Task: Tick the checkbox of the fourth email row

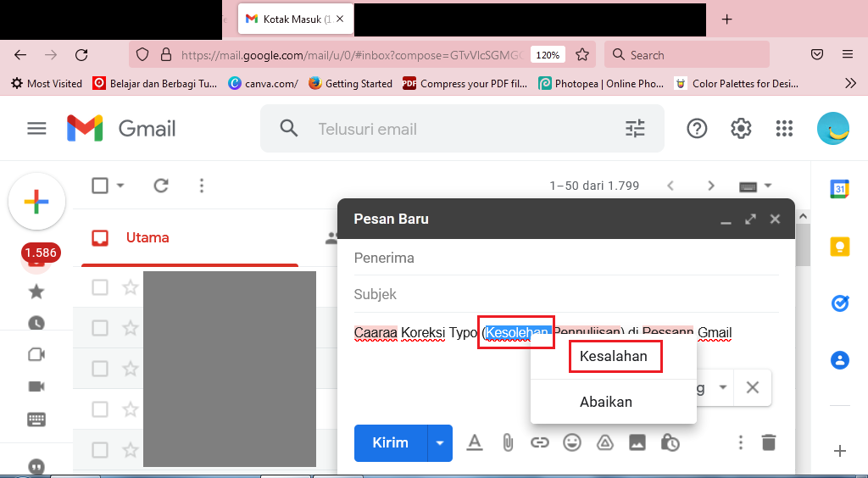Action: (x=100, y=409)
